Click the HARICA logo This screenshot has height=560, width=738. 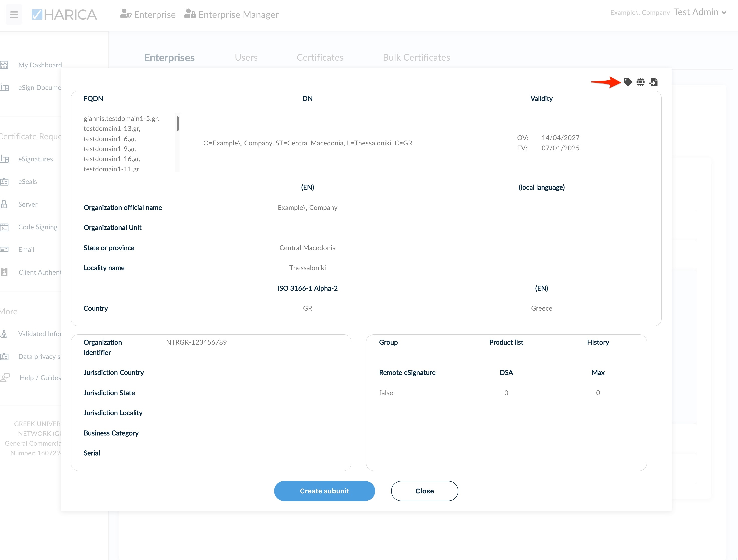(64, 14)
